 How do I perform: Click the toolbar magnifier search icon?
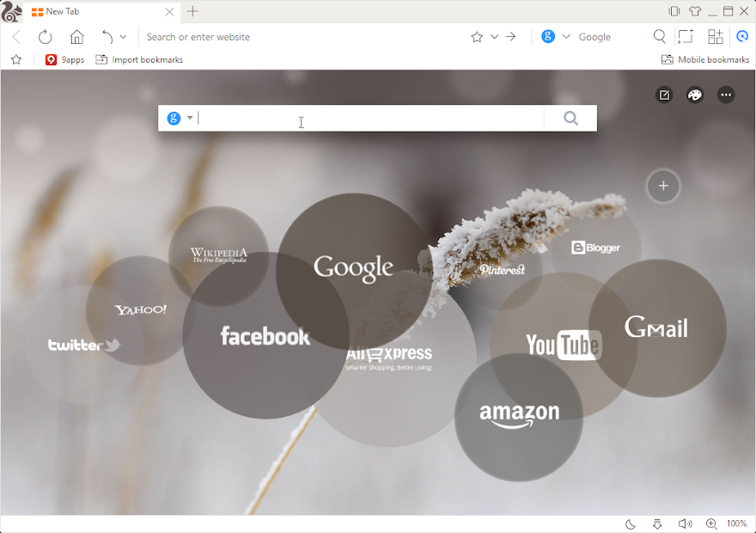coord(660,37)
